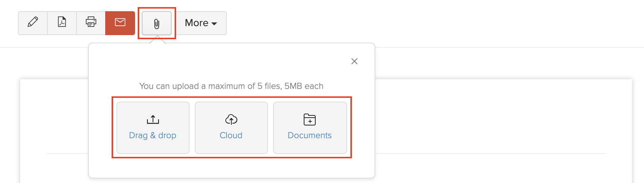Click the printer icon
This screenshot has height=183, width=644.
coord(91,23)
